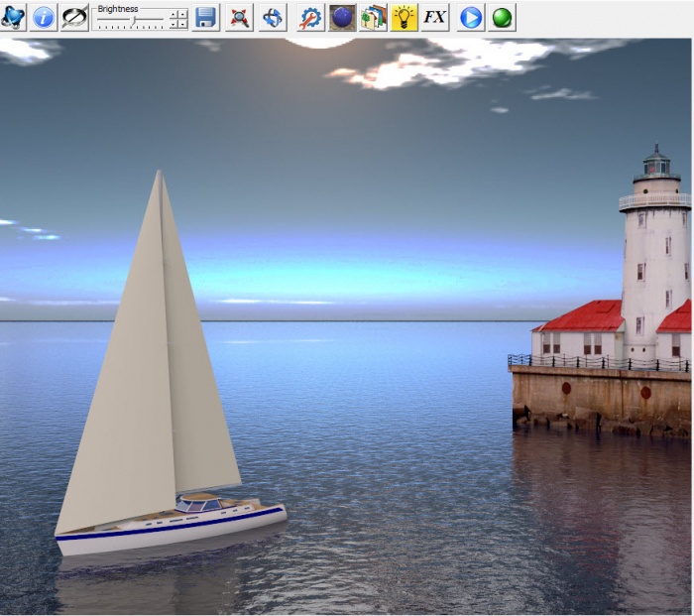The width and height of the screenshot is (694, 616).
Task: Click the green sphere button
Action: point(502,17)
